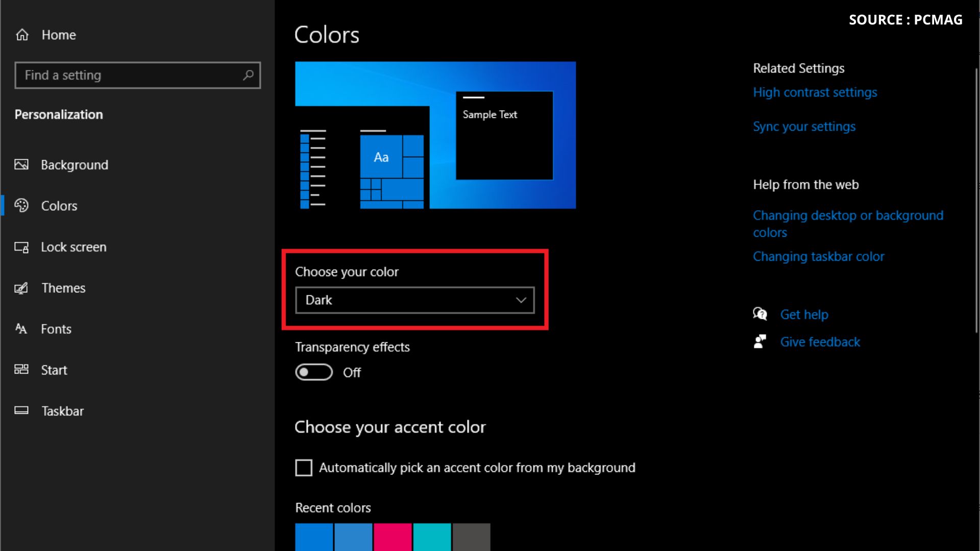Click the Choose your accent color heading
The height and width of the screenshot is (551, 980).
pyautogui.click(x=390, y=427)
